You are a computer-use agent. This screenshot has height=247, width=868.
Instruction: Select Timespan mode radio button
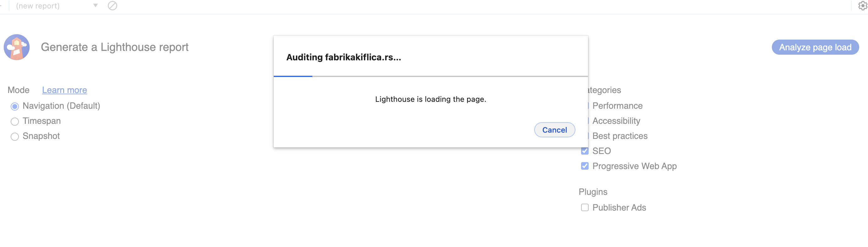click(x=14, y=122)
